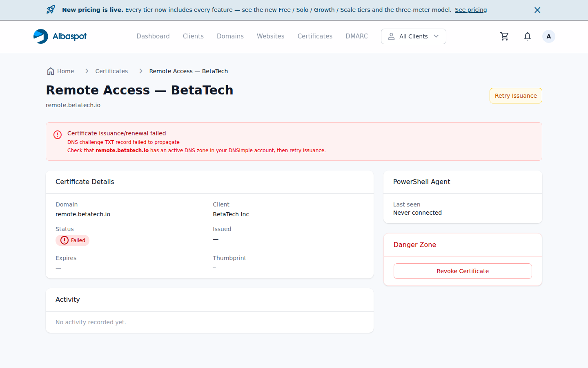Click the Certificate Details heading
Screen dimensions: 588x368
85,182
